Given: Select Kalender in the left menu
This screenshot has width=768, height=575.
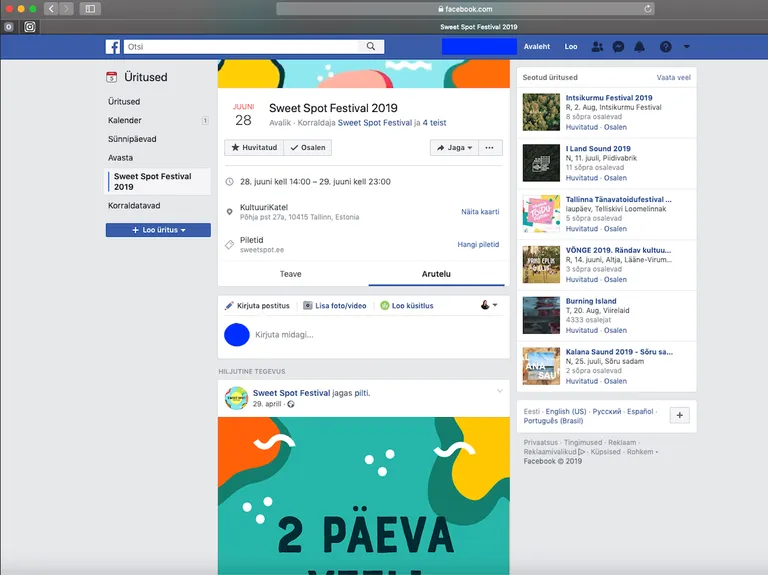Looking at the screenshot, I should 124,120.
